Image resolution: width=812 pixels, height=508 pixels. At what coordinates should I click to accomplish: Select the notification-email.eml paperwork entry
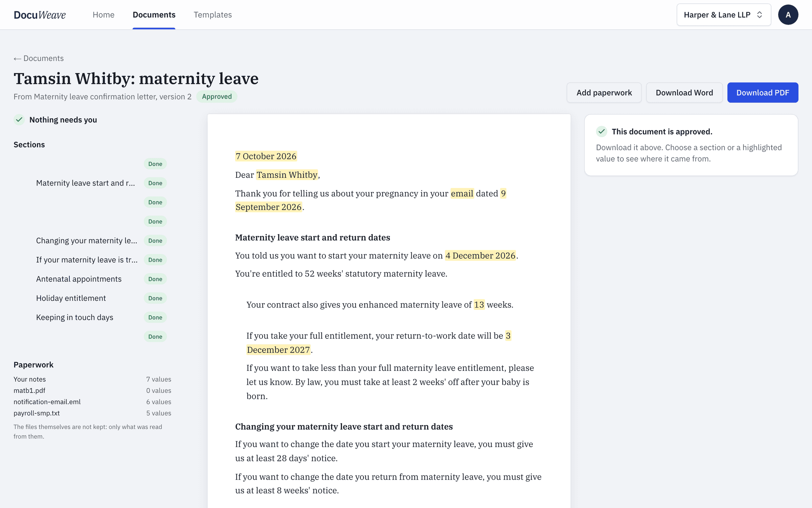pyautogui.click(x=47, y=402)
